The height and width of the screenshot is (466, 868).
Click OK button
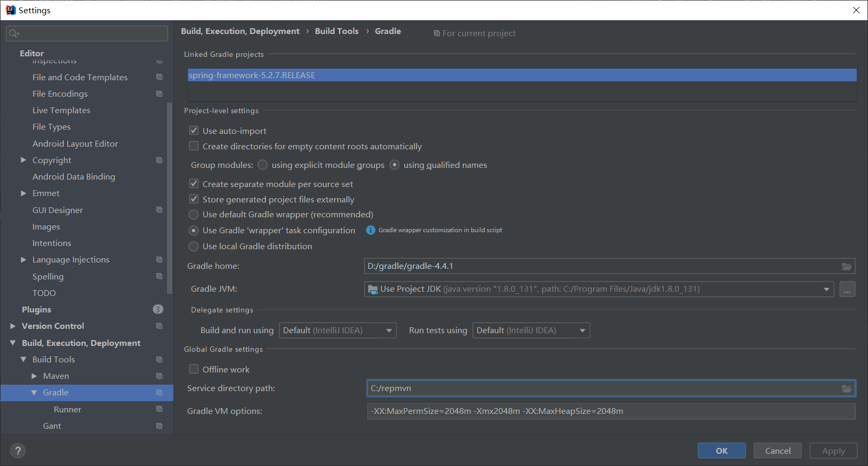(x=722, y=451)
